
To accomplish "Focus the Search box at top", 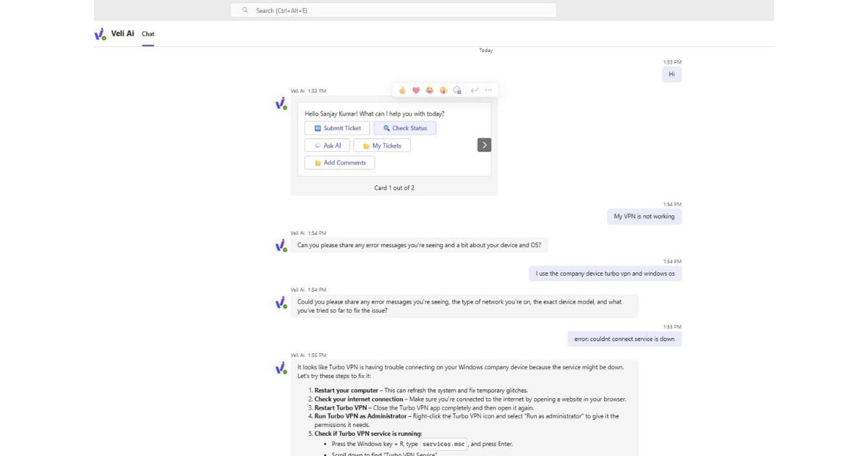I will pos(393,10).
